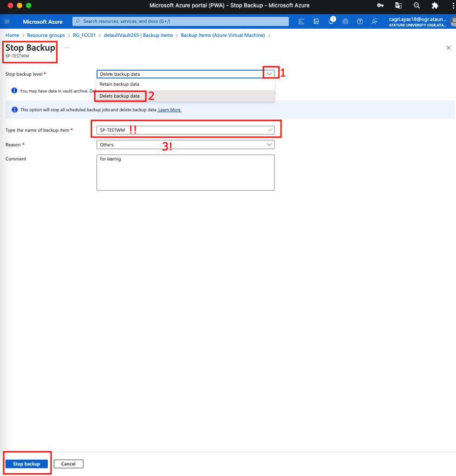
Task: Click inside the Comment text area
Action: [x=185, y=172]
